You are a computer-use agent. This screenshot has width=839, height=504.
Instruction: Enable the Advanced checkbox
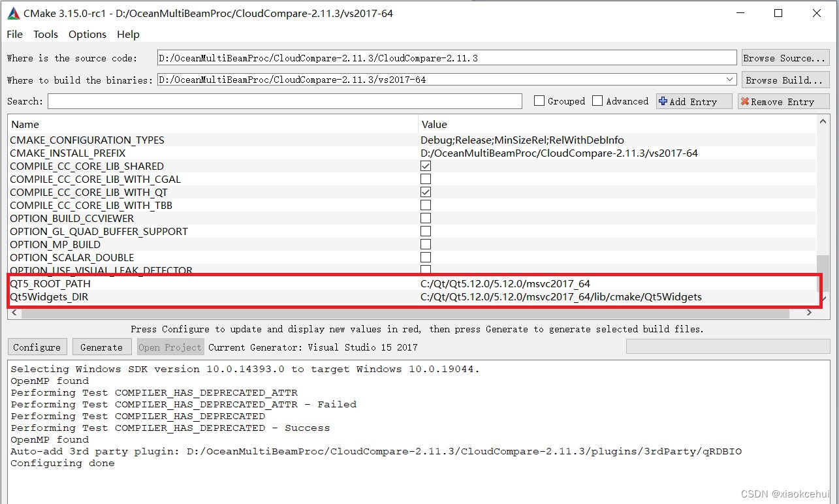point(597,101)
